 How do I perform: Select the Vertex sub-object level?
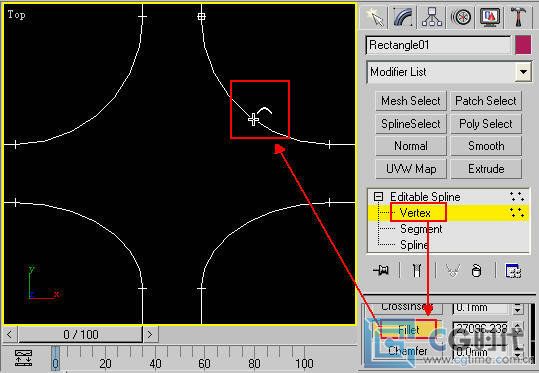[415, 213]
